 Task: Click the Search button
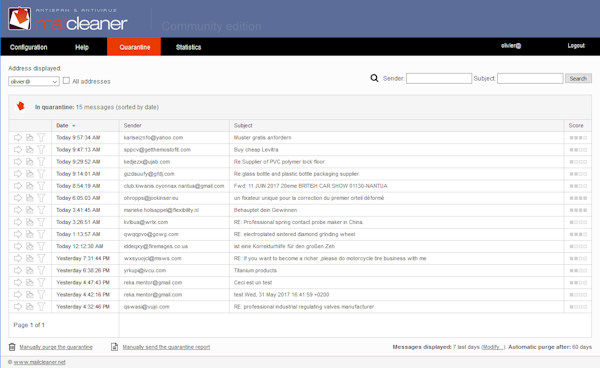coord(578,78)
